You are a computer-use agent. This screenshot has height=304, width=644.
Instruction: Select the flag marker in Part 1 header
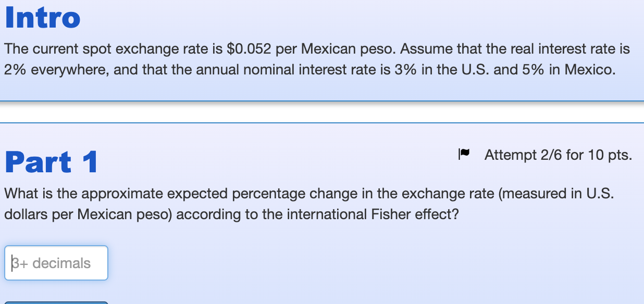pyautogui.click(x=464, y=153)
